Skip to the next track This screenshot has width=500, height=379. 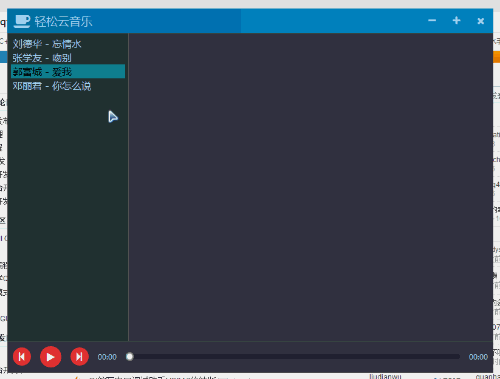click(79, 357)
